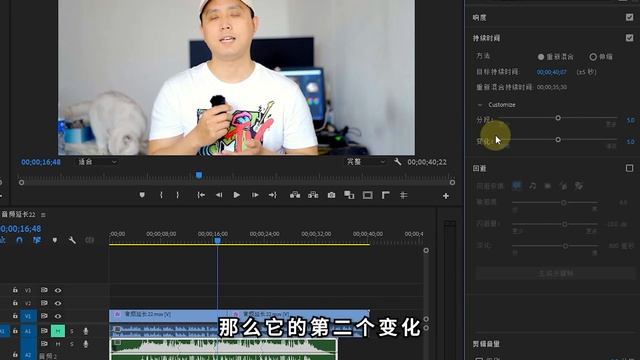This screenshot has height=360, width=640.
Task: Uncheck the 响度 loudness checkbox
Action: point(629,17)
